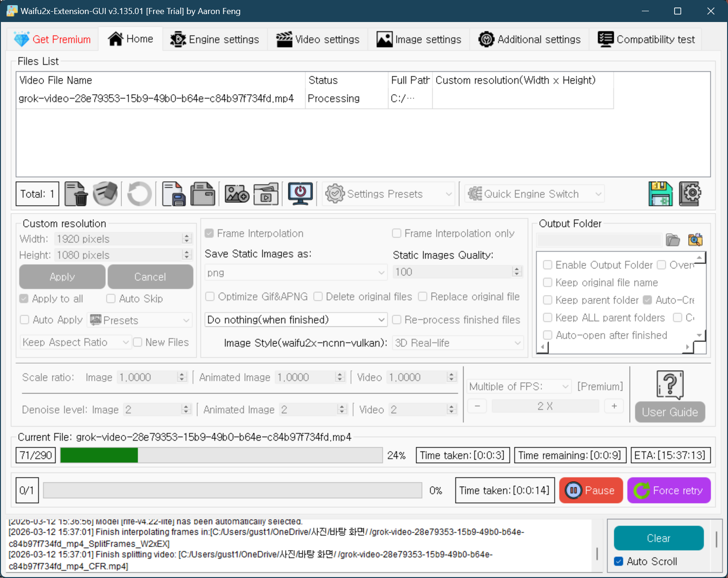Click the Clear log button
728x578 pixels.
(659, 538)
